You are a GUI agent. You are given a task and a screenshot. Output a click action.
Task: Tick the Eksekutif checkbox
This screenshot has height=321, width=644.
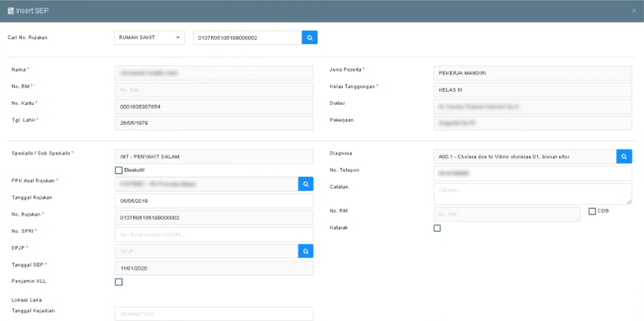click(x=119, y=170)
